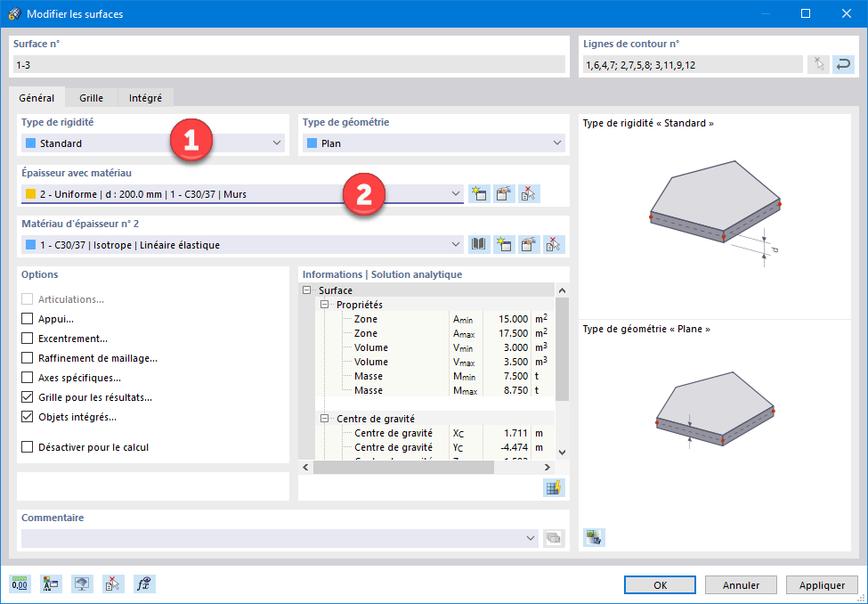
Task: Edit material icon in Matériau d'épaisseur row
Action: pyautogui.click(x=529, y=244)
